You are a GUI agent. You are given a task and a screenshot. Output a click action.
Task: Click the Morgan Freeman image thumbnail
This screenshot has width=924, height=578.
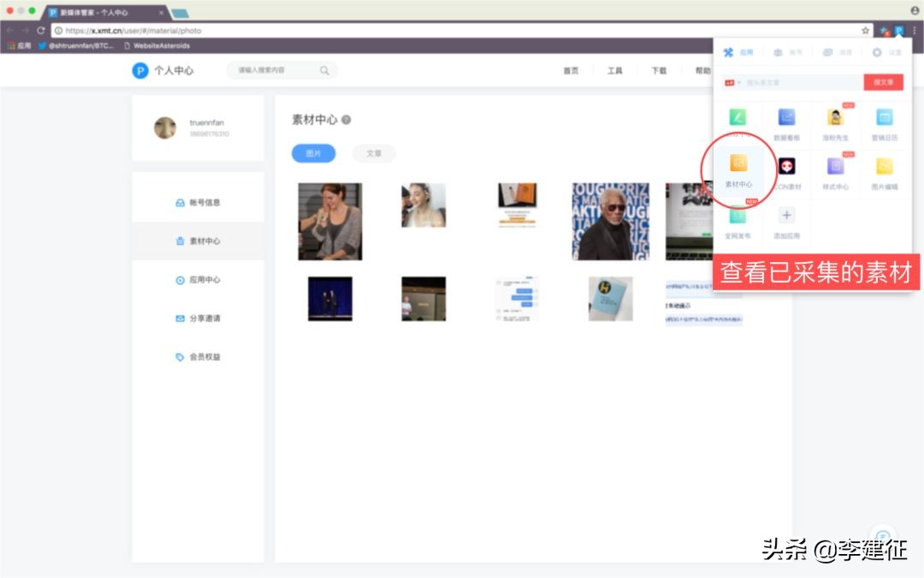[610, 221]
